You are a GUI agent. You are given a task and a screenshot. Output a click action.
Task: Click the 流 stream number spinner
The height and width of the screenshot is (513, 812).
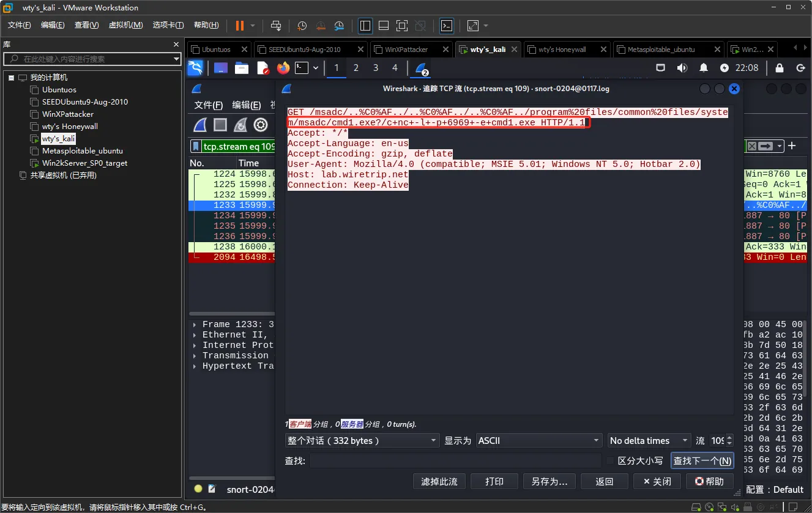(x=721, y=440)
